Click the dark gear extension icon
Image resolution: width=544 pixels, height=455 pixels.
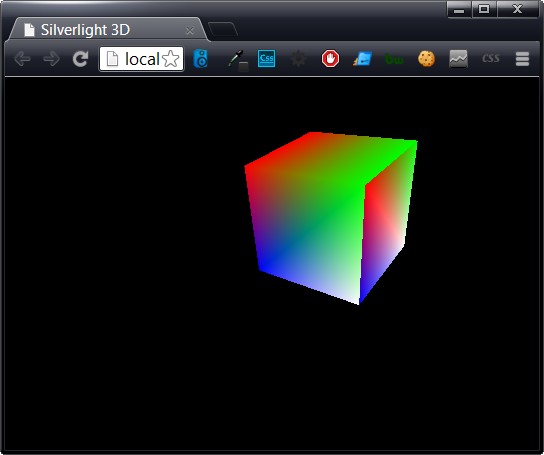(x=298, y=59)
